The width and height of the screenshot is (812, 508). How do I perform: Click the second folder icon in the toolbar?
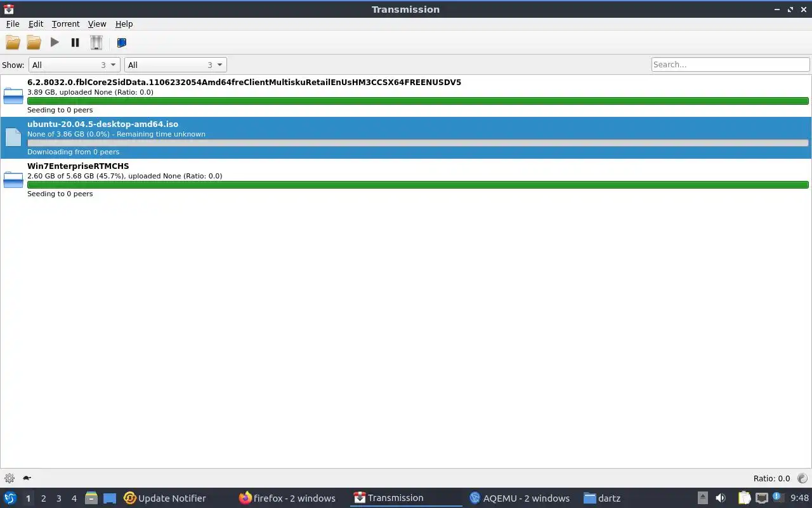pos(34,43)
